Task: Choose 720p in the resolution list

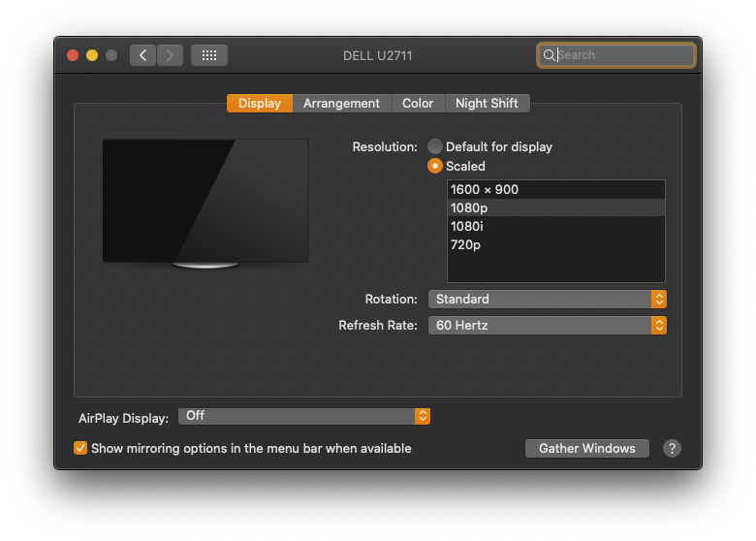Action: 556,244
